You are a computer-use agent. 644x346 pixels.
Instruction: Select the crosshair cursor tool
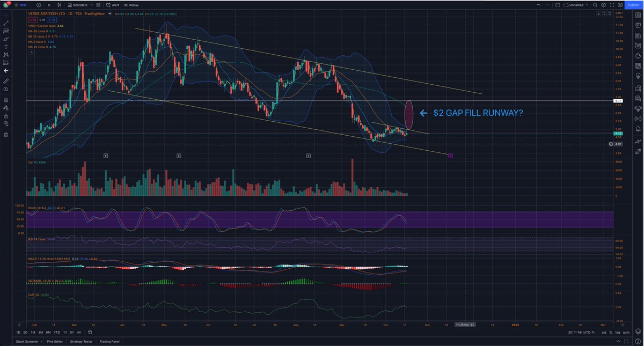pyautogui.click(x=6, y=16)
